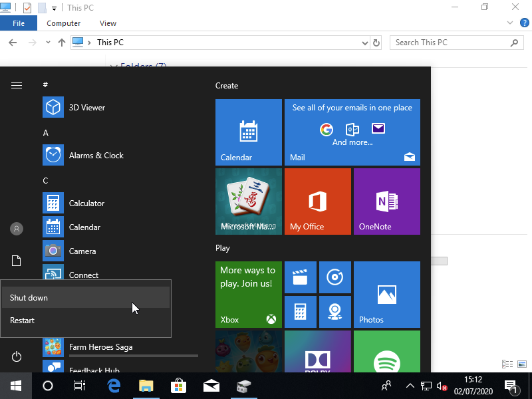Open the Mail tile
The width and height of the screenshot is (532, 399).
coord(352,132)
